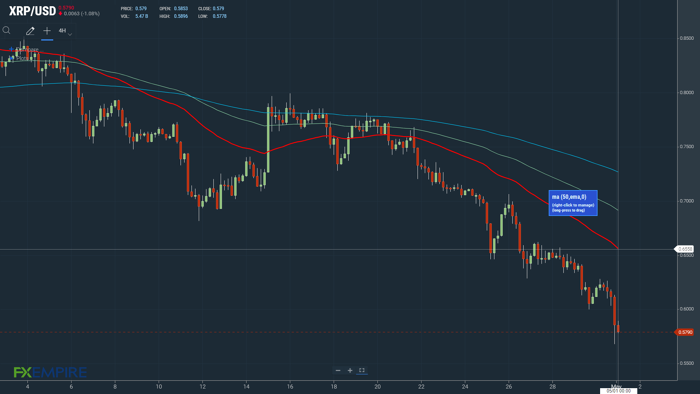Click the CLOSE value 0.579

point(218,8)
